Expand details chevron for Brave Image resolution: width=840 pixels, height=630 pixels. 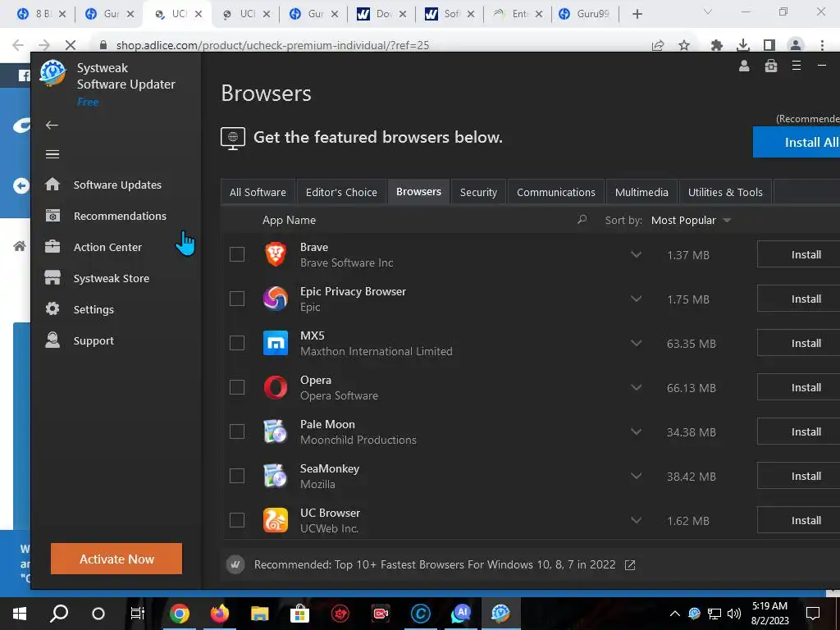[636, 254]
